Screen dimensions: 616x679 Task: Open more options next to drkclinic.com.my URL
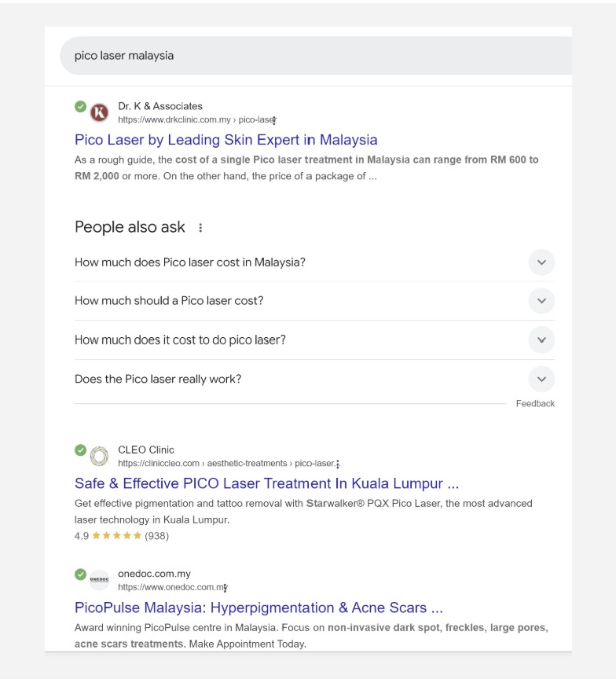click(x=274, y=120)
